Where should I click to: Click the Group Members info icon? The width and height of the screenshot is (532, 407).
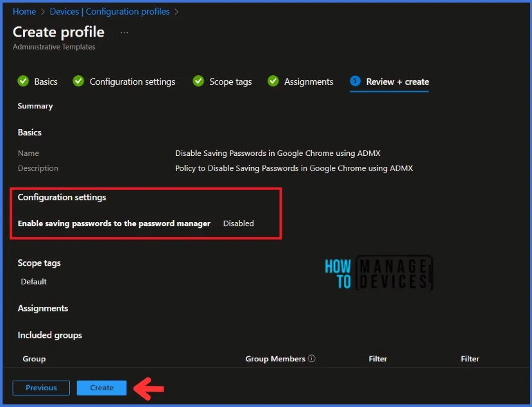tap(312, 358)
